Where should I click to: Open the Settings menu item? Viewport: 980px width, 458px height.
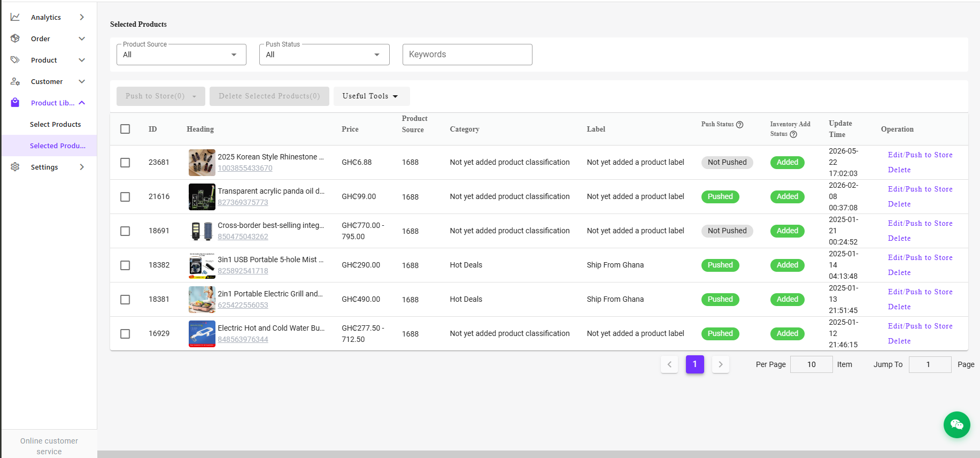49,167
